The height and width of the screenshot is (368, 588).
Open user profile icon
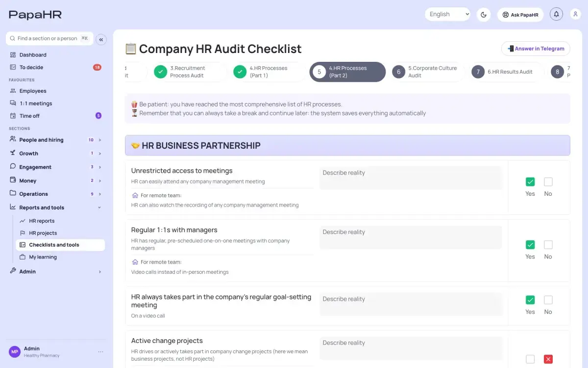(x=576, y=14)
